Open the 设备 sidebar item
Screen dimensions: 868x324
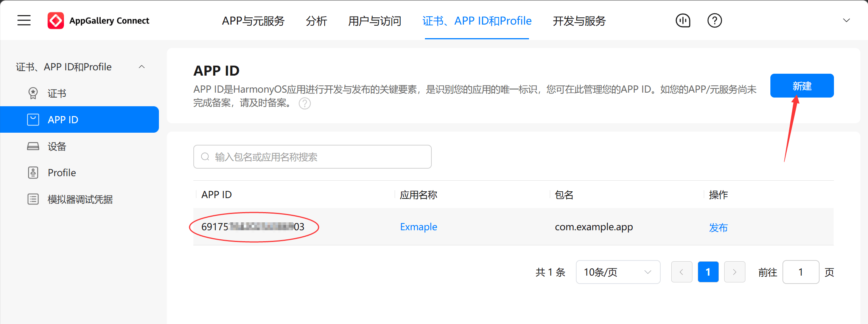(x=57, y=146)
